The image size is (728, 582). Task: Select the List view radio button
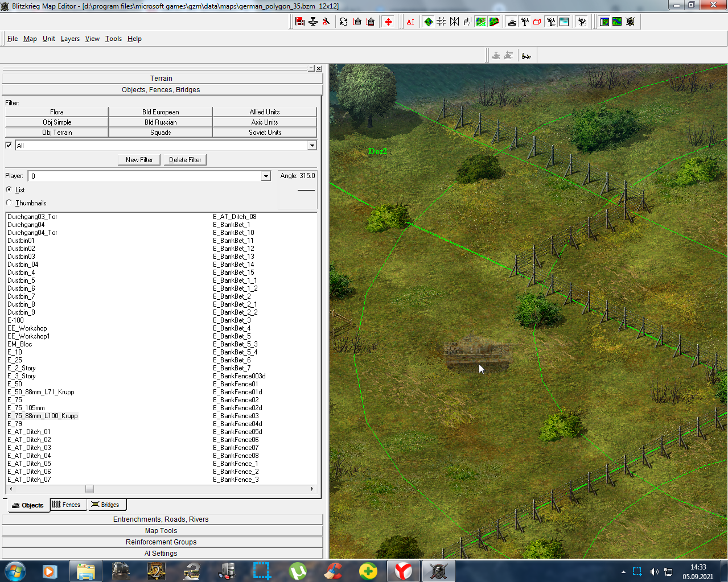click(9, 189)
